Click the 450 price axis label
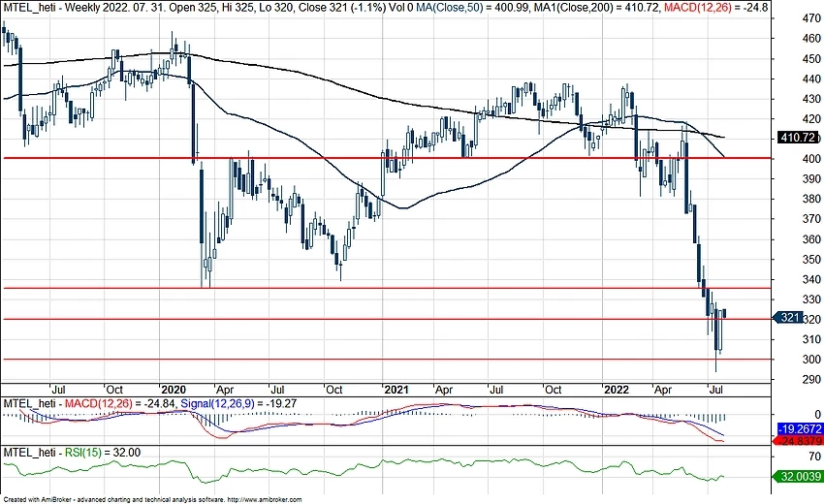 click(811, 59)
